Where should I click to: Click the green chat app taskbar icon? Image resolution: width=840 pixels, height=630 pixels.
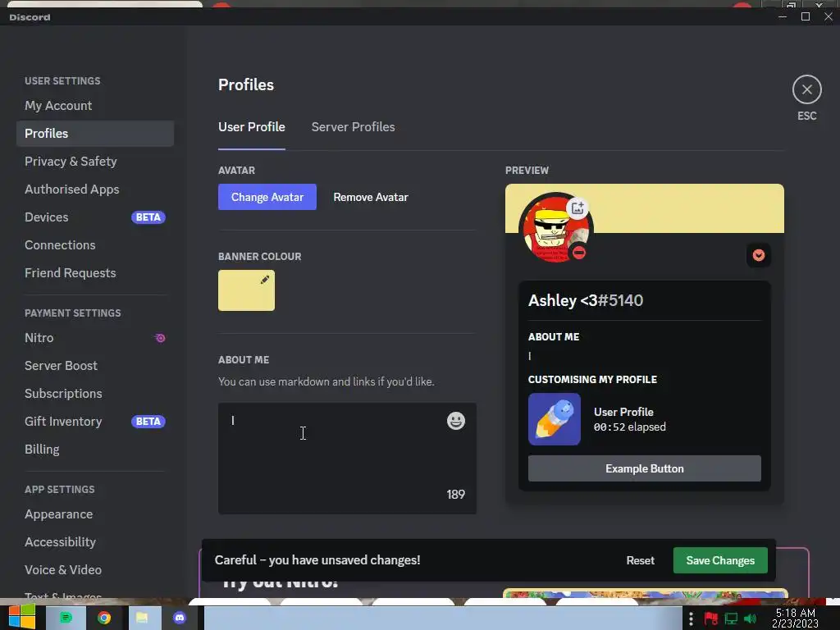click(x=66, y=618)
